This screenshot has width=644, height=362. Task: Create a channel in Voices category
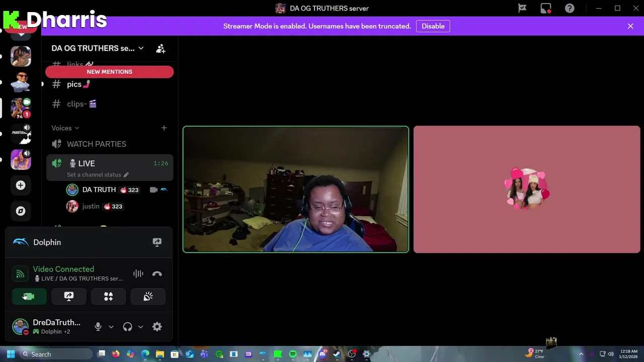click(x=164, y=128)
